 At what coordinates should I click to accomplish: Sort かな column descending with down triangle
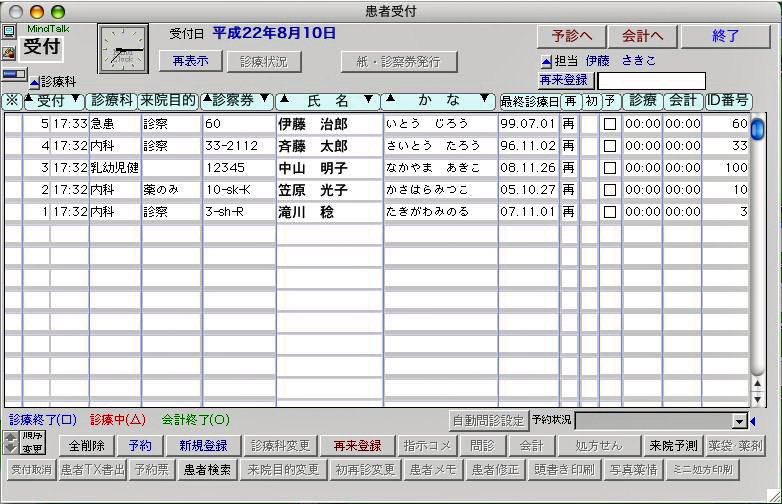point(484,98)
